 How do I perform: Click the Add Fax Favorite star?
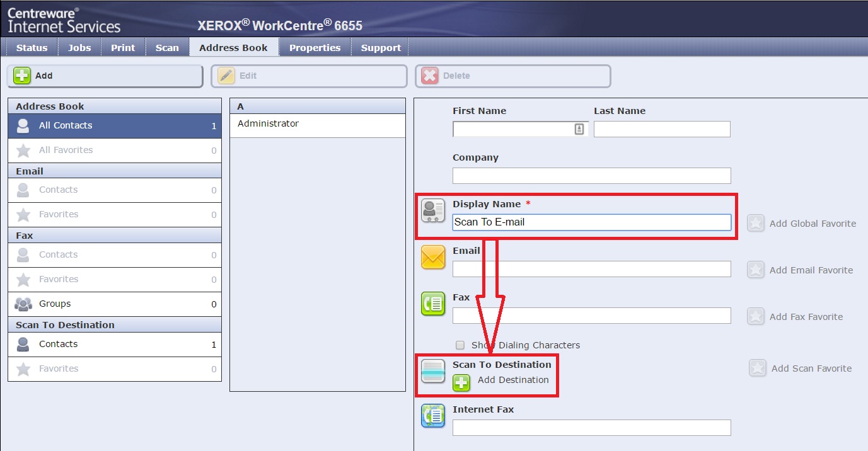(756, 316)
